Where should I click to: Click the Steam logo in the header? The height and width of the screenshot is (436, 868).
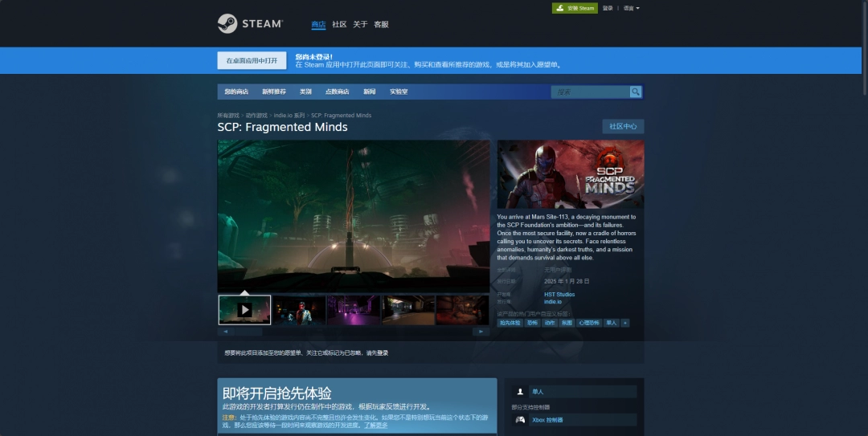[x=249, y=24]
